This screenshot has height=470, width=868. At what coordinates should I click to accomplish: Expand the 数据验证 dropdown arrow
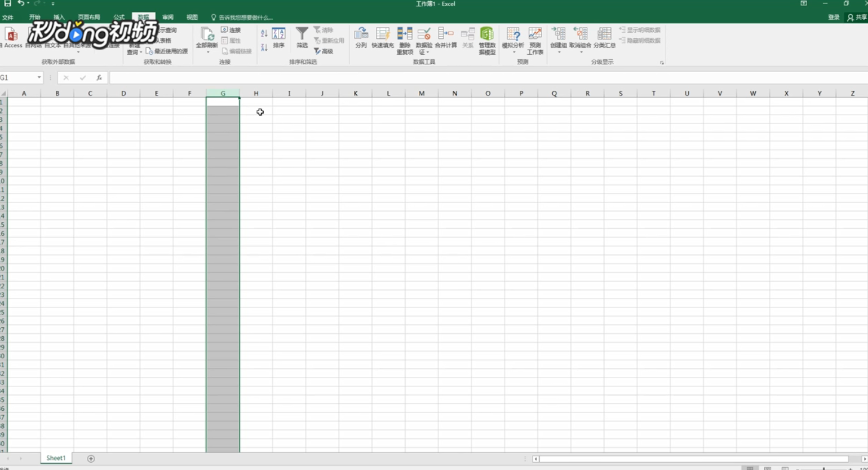point(427,52)
